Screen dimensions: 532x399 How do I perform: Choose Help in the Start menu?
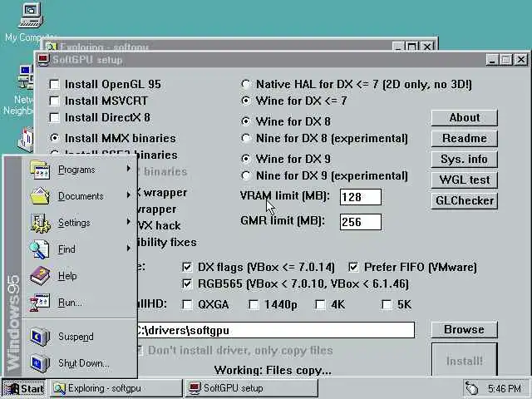80,276
